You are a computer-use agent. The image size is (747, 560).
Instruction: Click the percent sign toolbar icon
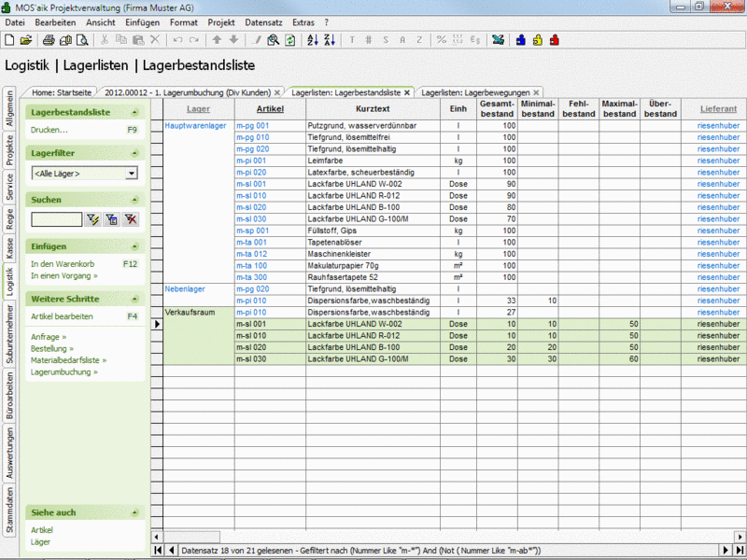click(442, 40)
